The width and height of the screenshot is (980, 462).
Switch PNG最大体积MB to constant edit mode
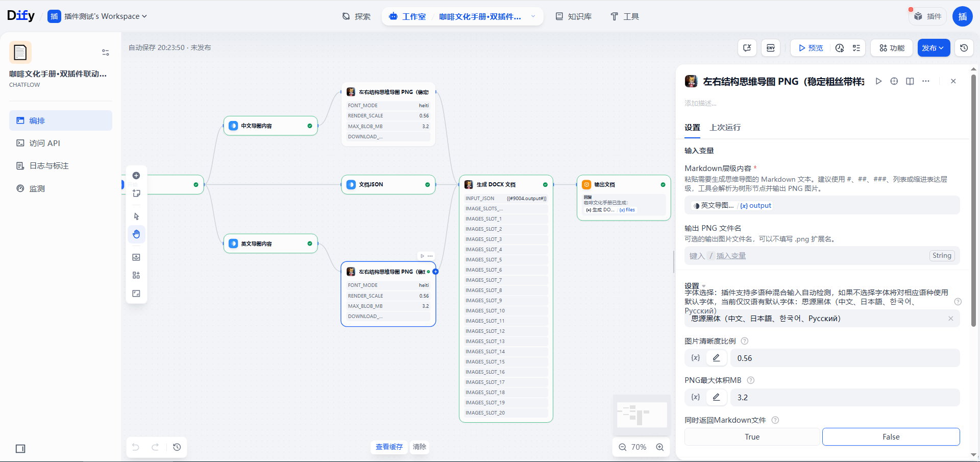[717, 397]
